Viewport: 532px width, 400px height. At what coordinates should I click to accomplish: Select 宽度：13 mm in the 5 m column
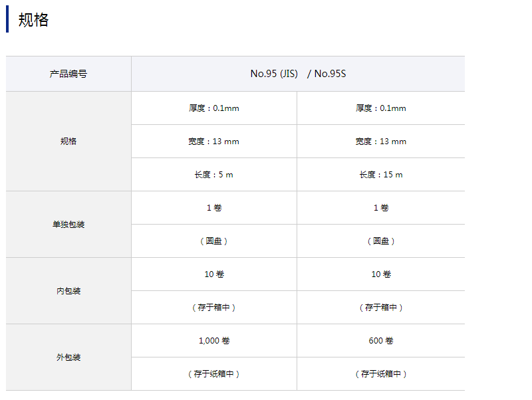point(214,142)
